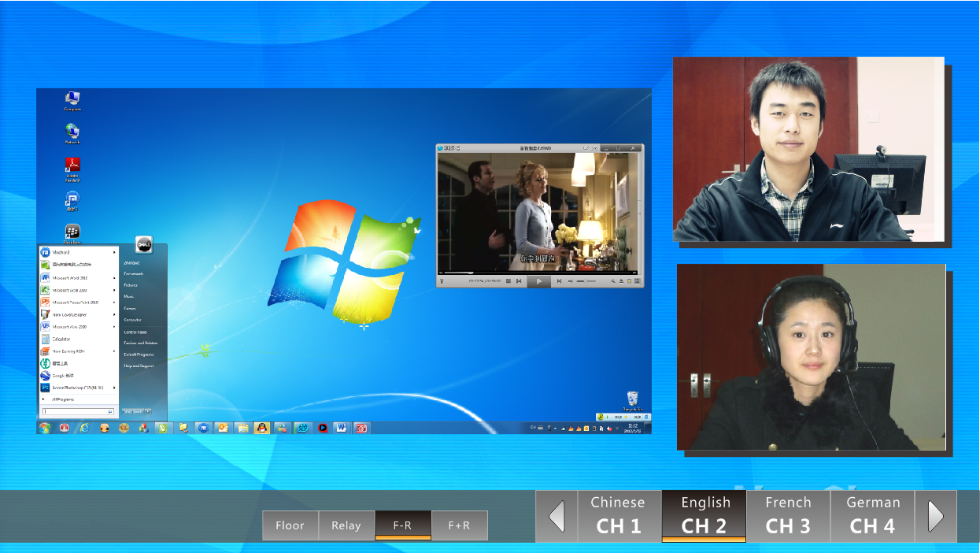Select the Floor audio mode button

coord(290,525)
